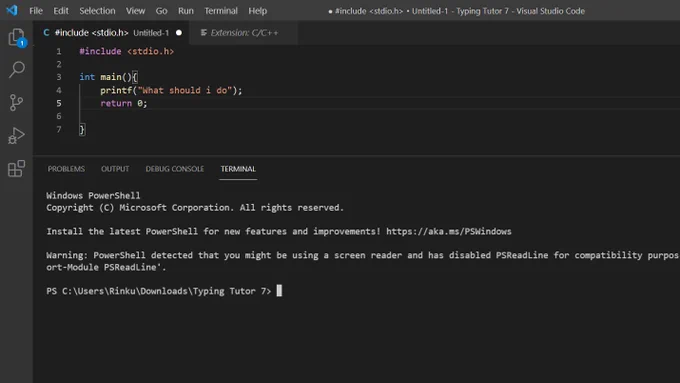Screen dimensions: 680x383
Task: Click the unsaved dot on Untitled-1 tab
Action: (x=179, y=33)
